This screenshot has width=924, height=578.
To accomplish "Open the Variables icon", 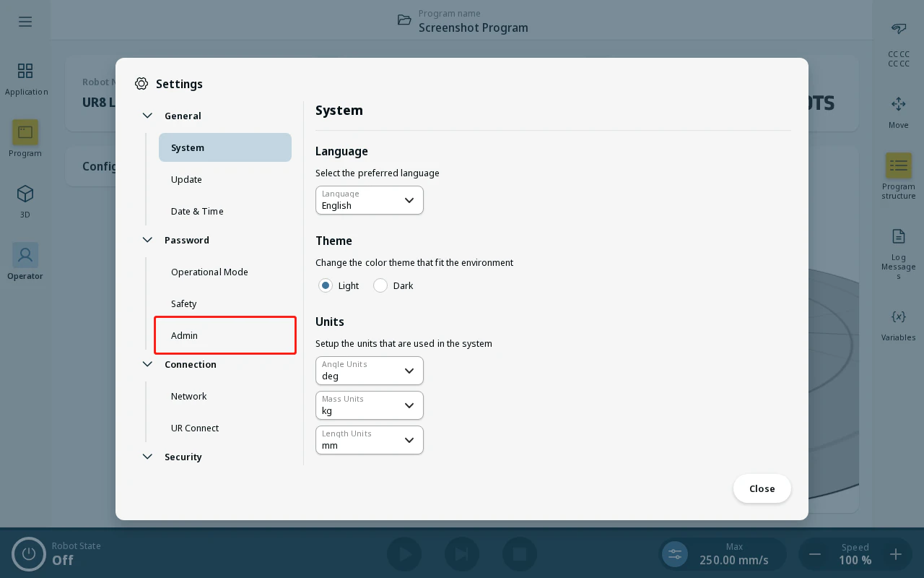I will (x=899, y=316).
